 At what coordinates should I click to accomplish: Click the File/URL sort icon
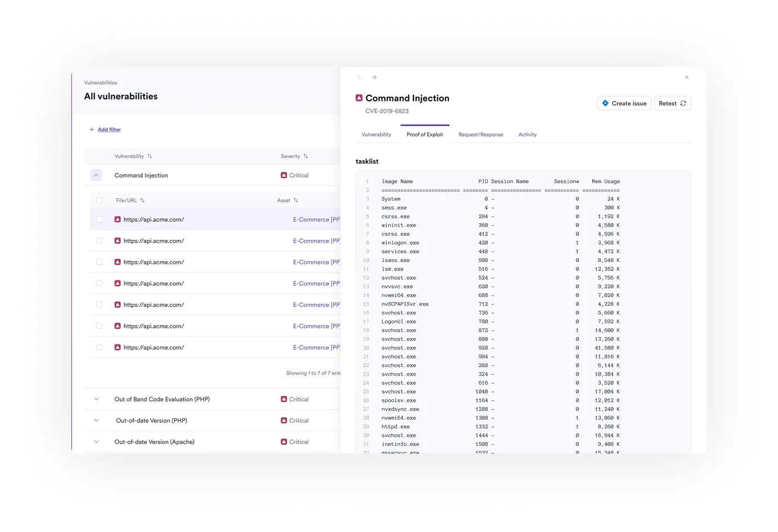[142, 200]
